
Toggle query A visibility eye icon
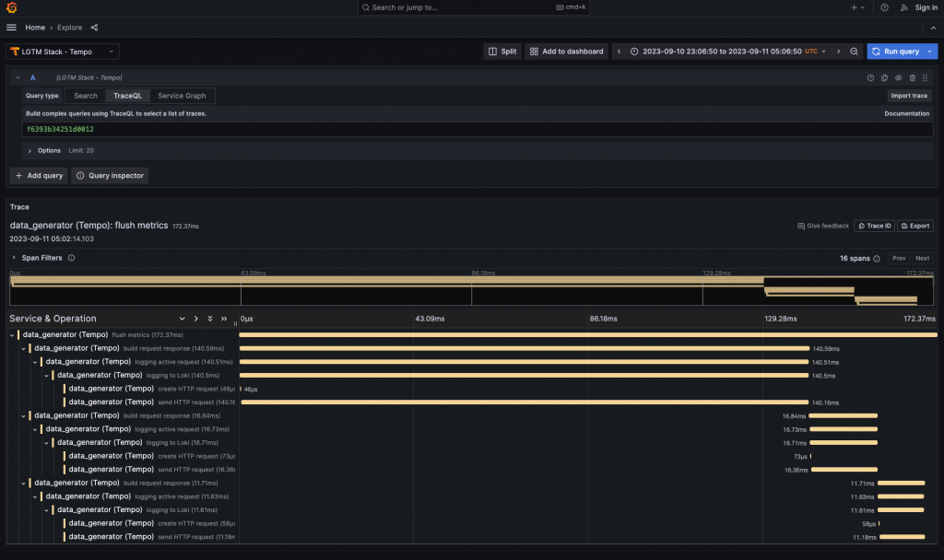[898, 78]
